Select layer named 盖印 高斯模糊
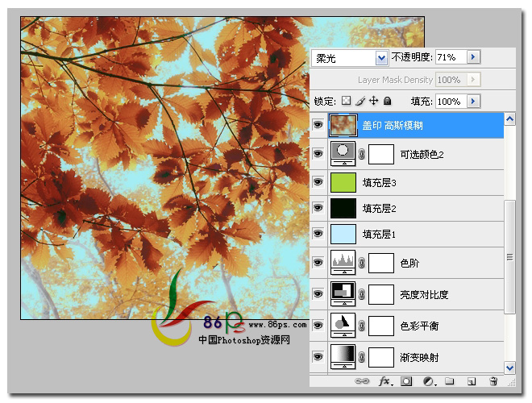The image size is (532, 403). tap(393, 126)
